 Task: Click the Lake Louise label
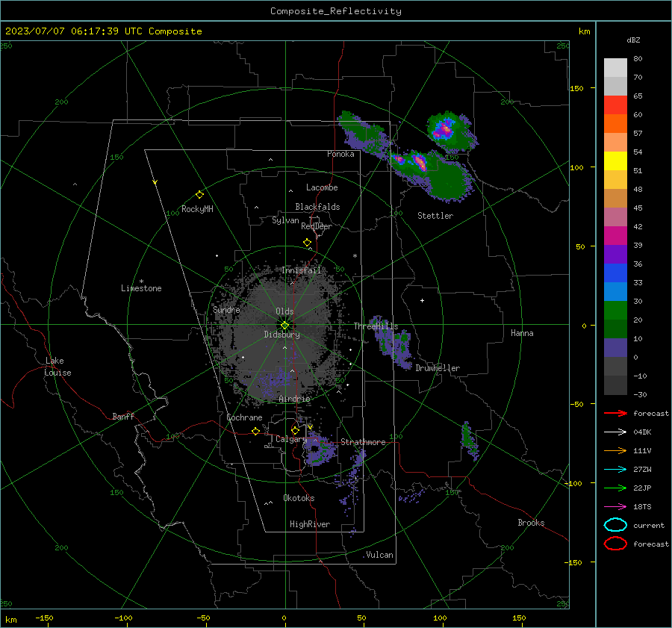tap(57, 367)
